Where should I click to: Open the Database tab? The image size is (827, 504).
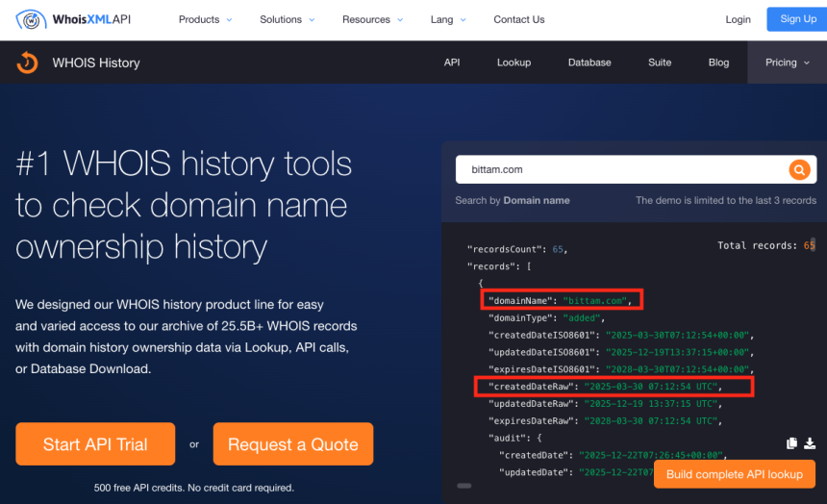(589, 63)
